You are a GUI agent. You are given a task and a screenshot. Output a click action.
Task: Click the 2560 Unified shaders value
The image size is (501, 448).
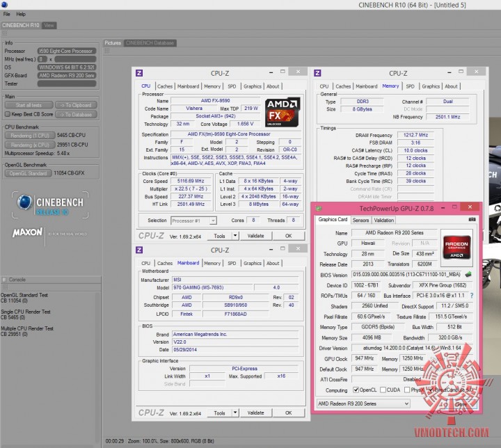[x=375, y=306]
